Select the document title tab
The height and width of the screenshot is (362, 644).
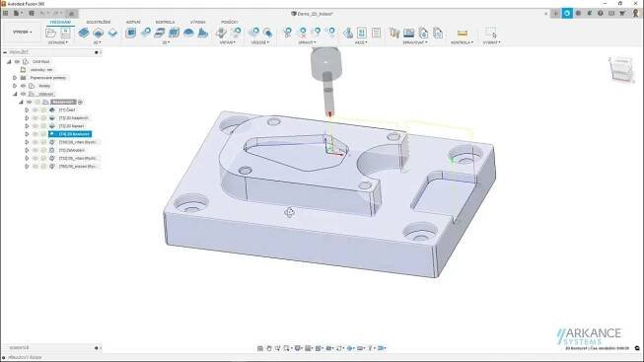(x=313, y=14)
